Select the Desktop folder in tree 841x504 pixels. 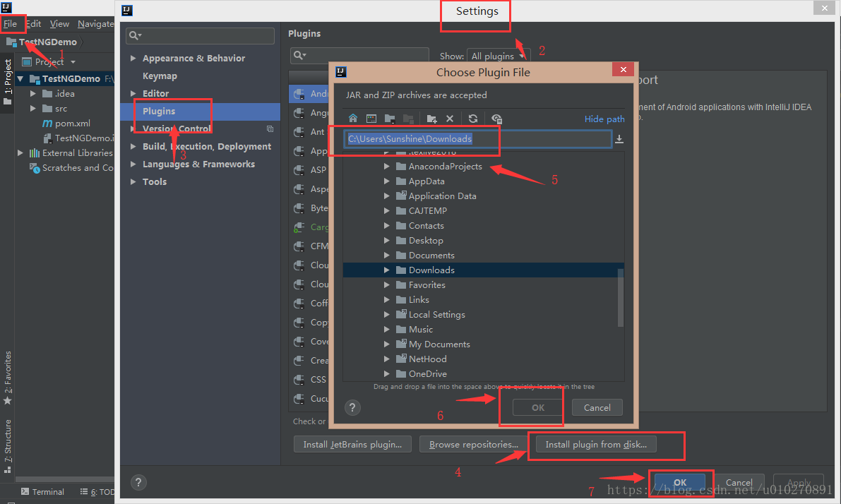[x=426, y=240]
